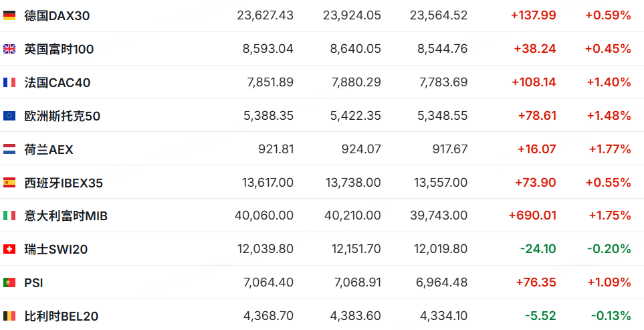The image size is (644, 330).
Task: Select the 瑞士SWI20 index name
Action: click(x=56, y=250)
